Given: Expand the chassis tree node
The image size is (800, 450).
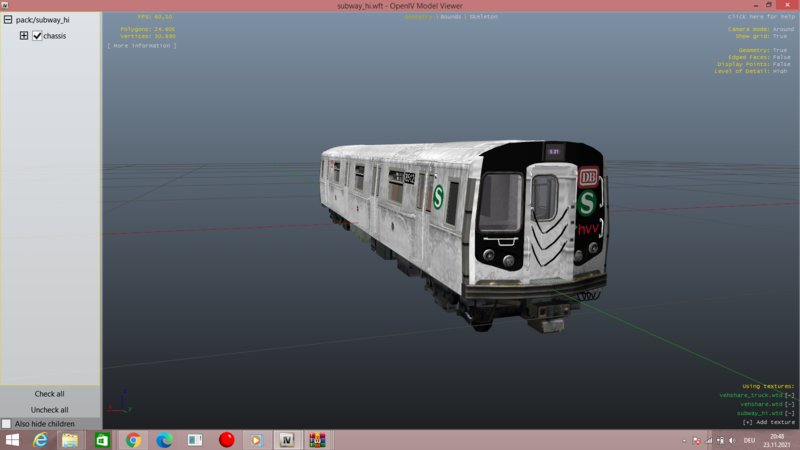Looking at the screenshot, I should click(x=24, y=36).
